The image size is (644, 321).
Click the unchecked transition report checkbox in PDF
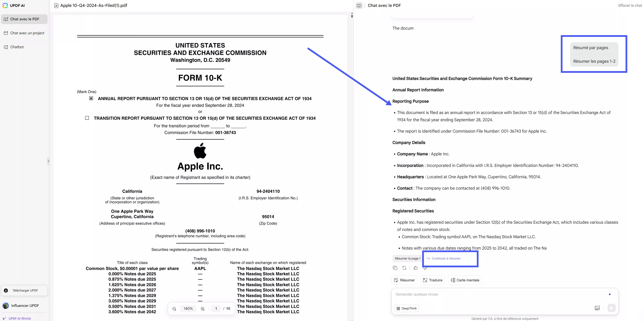coord(87,118)
